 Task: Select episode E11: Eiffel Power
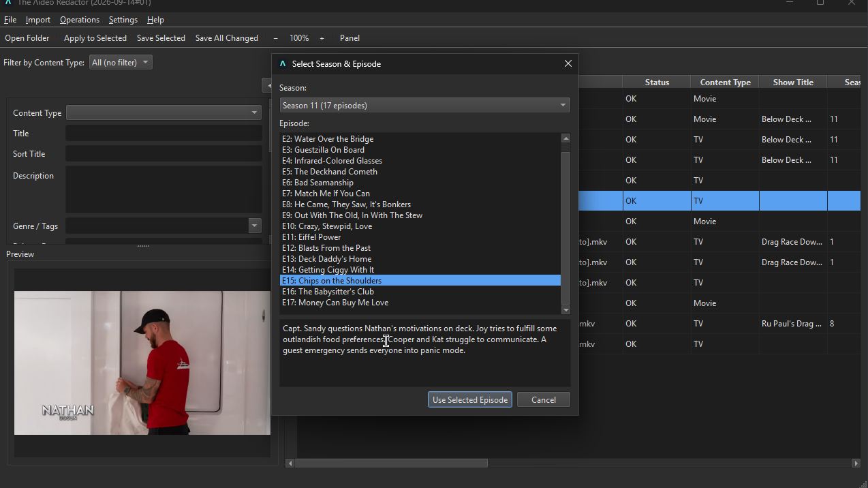pos(420,237)
